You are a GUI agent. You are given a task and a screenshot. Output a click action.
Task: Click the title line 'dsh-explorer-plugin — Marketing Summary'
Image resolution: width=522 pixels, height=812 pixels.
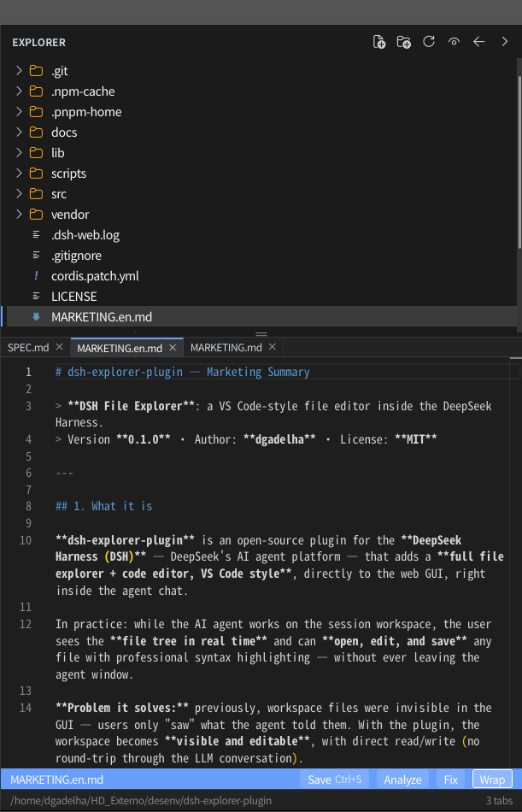coord(189,372)
